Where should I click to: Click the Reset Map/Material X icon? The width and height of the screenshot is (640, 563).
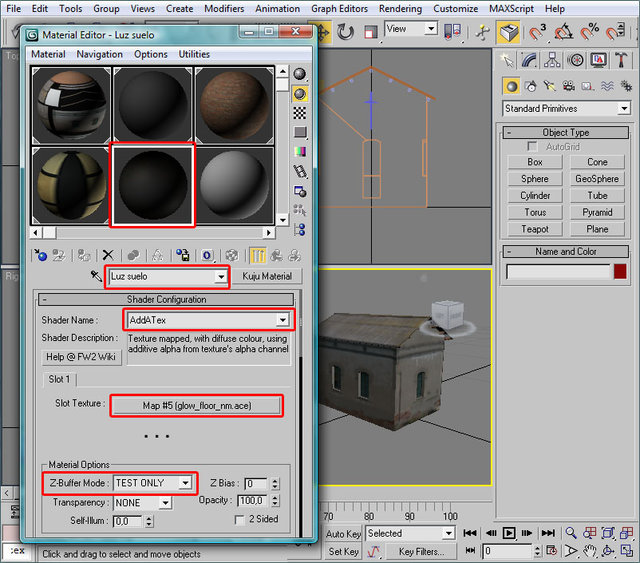pyautogui.click(x=107, y=256)
